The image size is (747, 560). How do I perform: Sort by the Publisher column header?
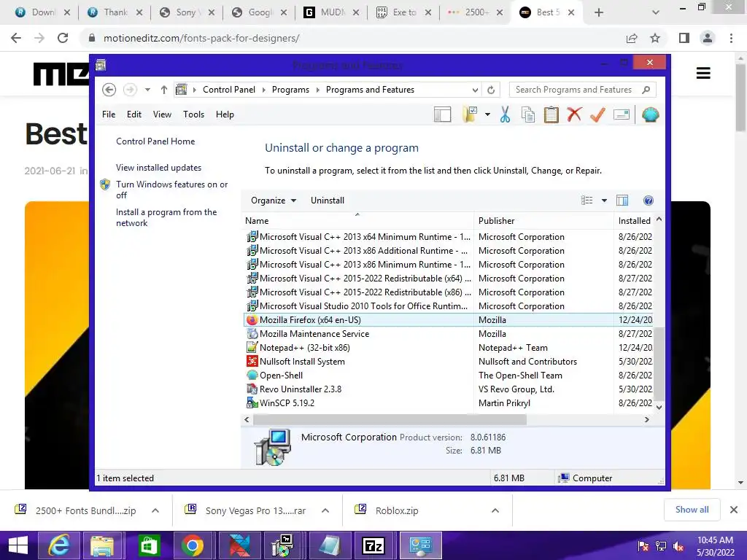pos(543,220)
